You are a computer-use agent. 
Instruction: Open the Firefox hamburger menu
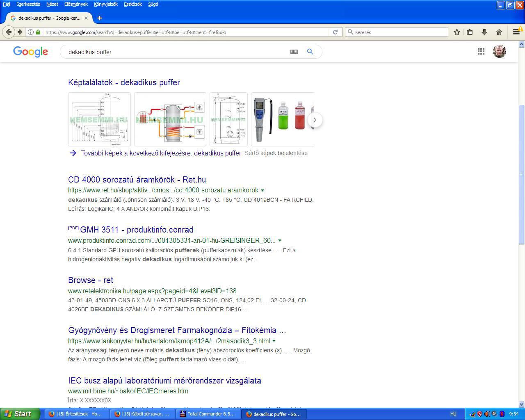pos(516,32)
